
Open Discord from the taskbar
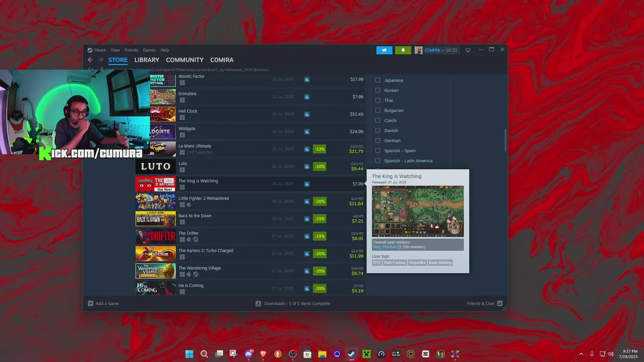point(249,354)
